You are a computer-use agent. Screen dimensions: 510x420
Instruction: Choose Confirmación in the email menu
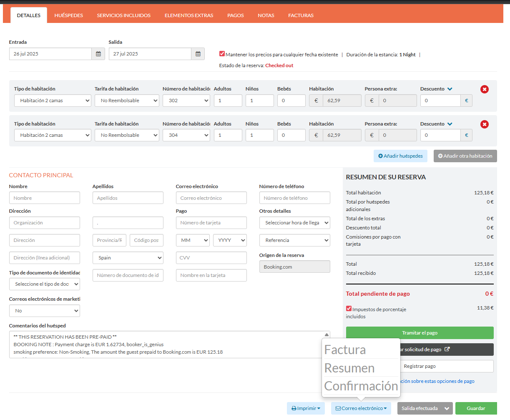[361, 386]
